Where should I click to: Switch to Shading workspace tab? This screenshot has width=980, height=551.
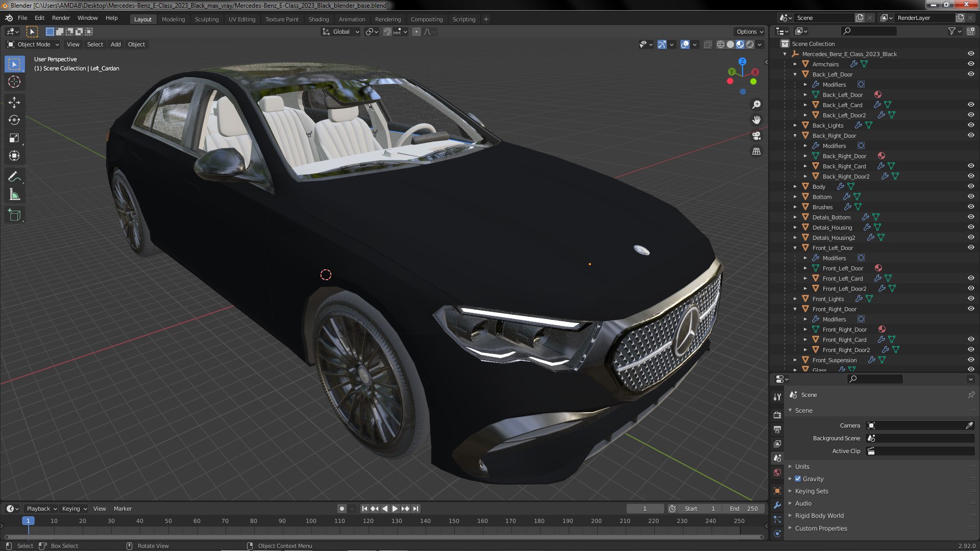click(318, 19)
